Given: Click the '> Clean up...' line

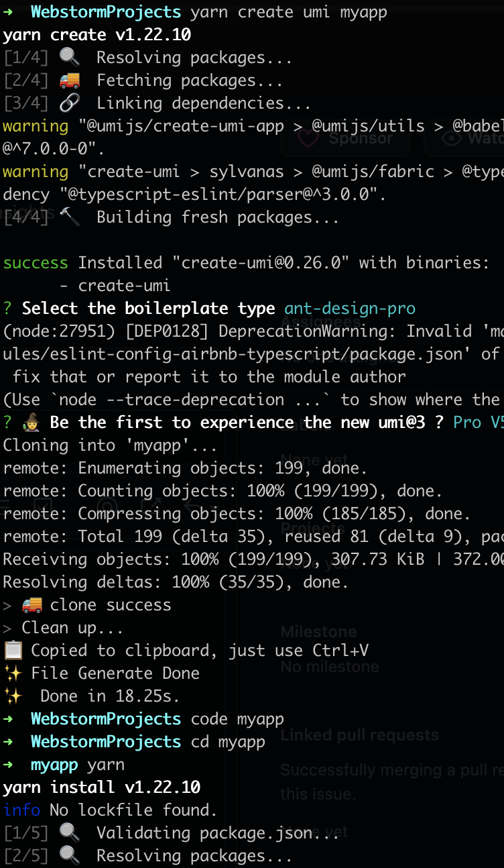Looking at the screenshot, I should point(64,628).
